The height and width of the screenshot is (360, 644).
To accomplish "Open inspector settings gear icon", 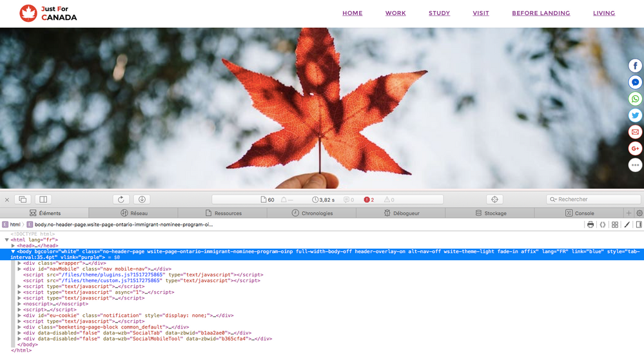I will point(639,213).
